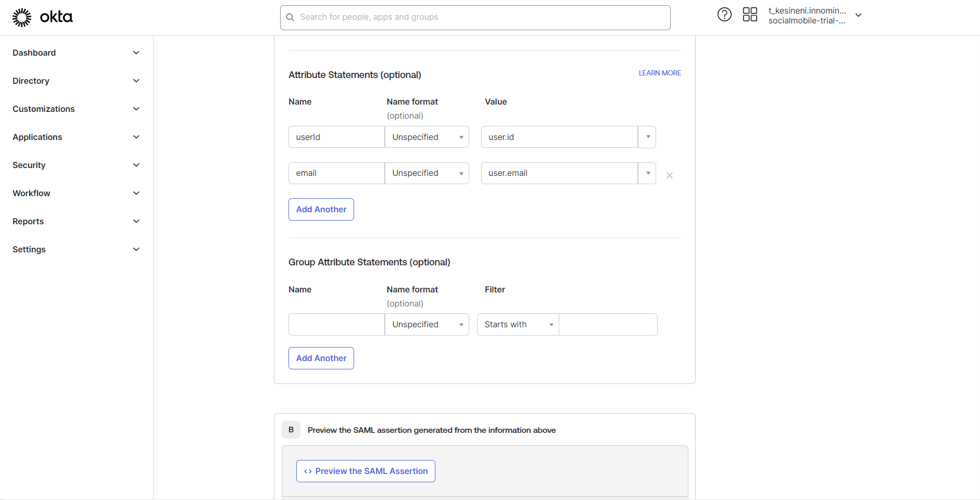Viewport: 980px width, 500px height.
Task: Open the help question mark icon
Action: (724, 15)
